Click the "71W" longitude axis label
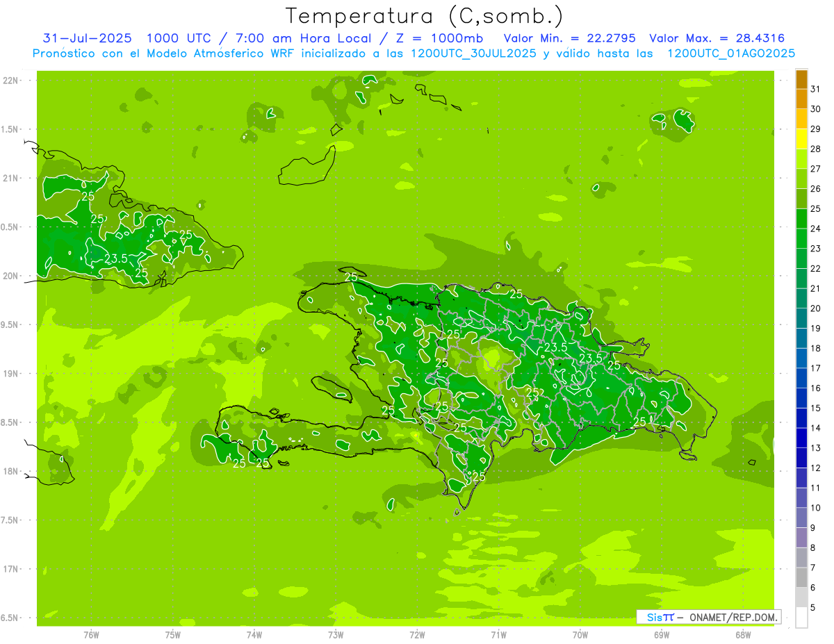Screen dimensions: 834x644 [x=499, y=634]
